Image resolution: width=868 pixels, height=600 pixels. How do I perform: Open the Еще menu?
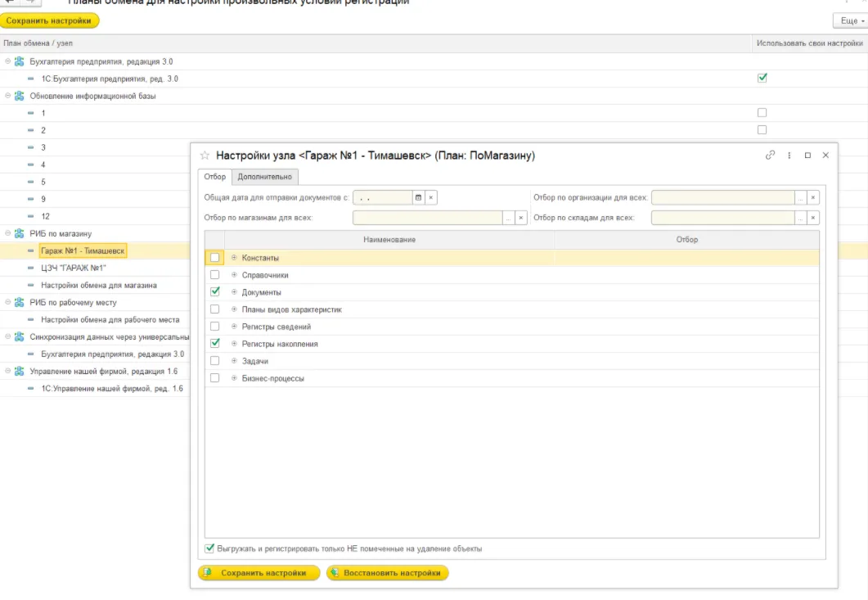(849, 20)
